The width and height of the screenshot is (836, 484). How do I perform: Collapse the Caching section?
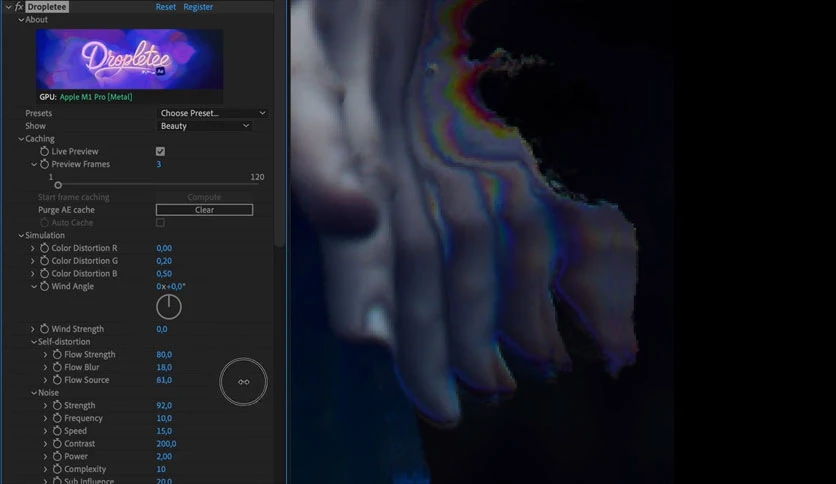pos(21,139)
